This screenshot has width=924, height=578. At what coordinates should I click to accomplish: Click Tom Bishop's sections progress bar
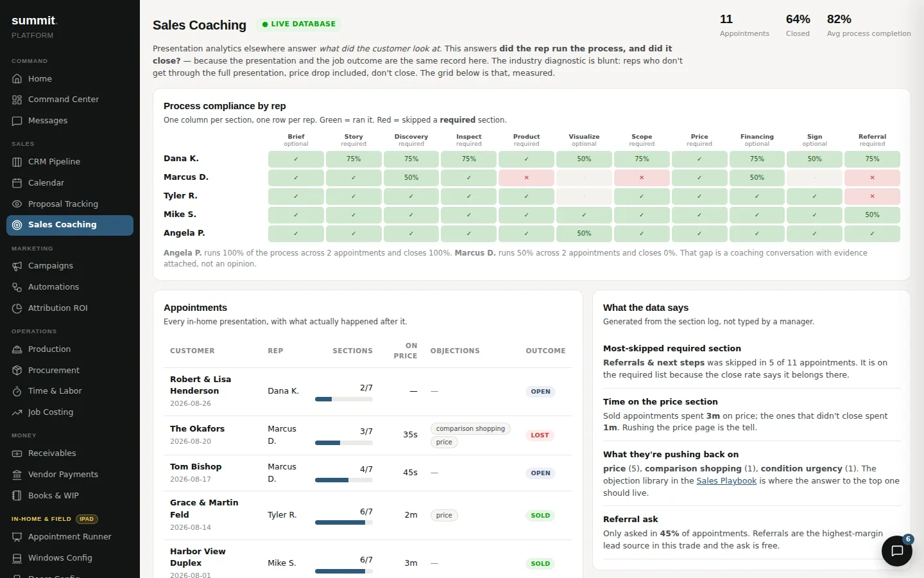click(x=344, y=480)
